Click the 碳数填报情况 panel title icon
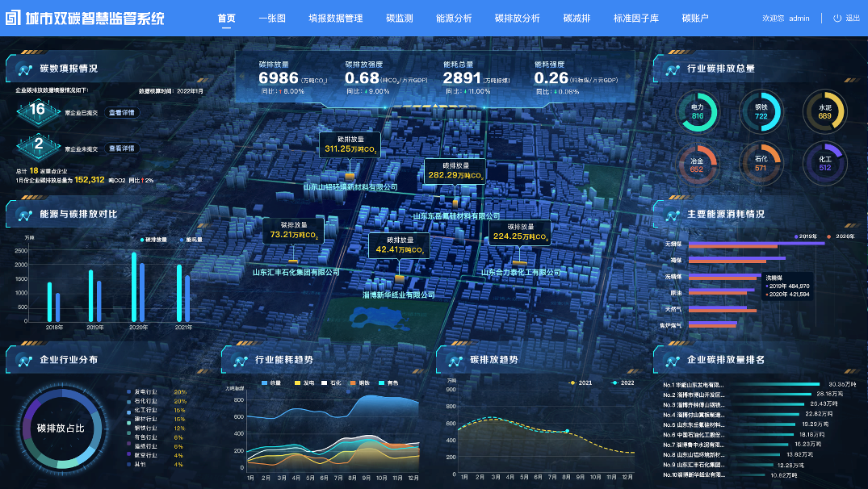The height and width of the screenshot is (489, 868). click(24, 69)
